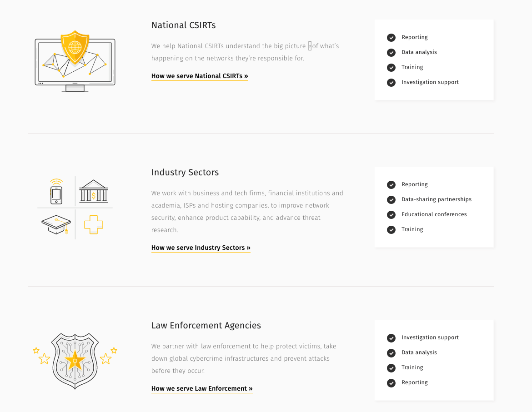Click the yellow medical cross icon
This screenshot has width=532, height=412.
tap(94, 224)
